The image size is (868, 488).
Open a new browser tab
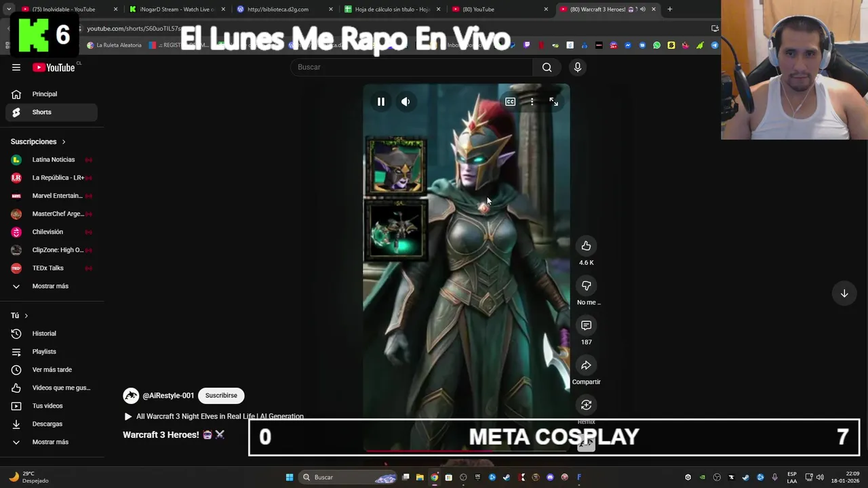[669, 9]
